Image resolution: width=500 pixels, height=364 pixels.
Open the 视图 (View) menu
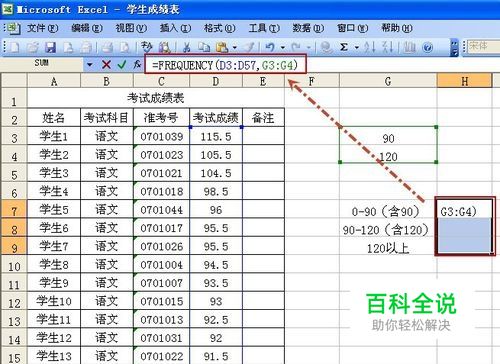(x=131, y=28)
